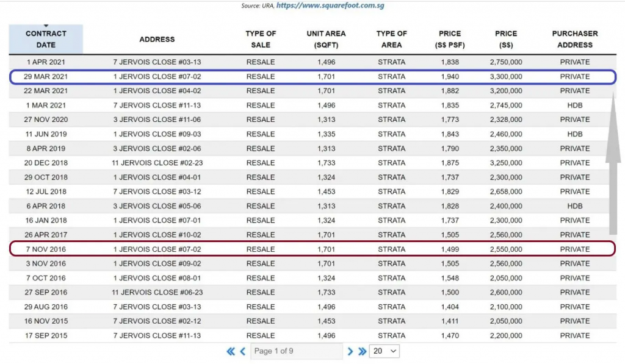Click HDB purchaser in 11 JUN 2019 row
Image resolution: width=625 pixels, height=364 pixels.
coord(575,134)
